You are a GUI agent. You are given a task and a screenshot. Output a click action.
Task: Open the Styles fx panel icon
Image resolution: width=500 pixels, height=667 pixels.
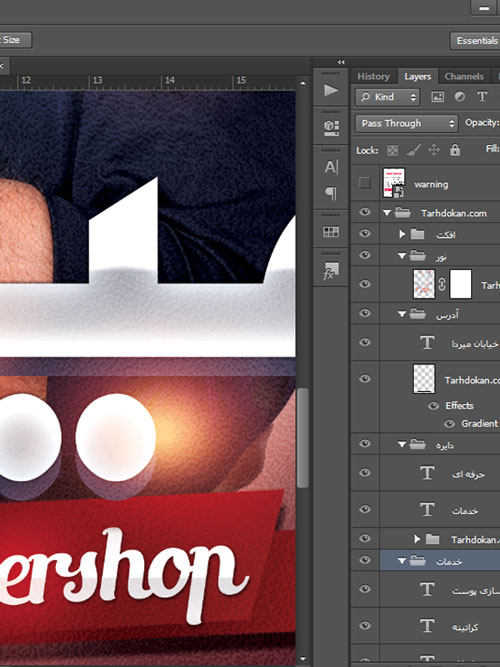click(331, 271)
